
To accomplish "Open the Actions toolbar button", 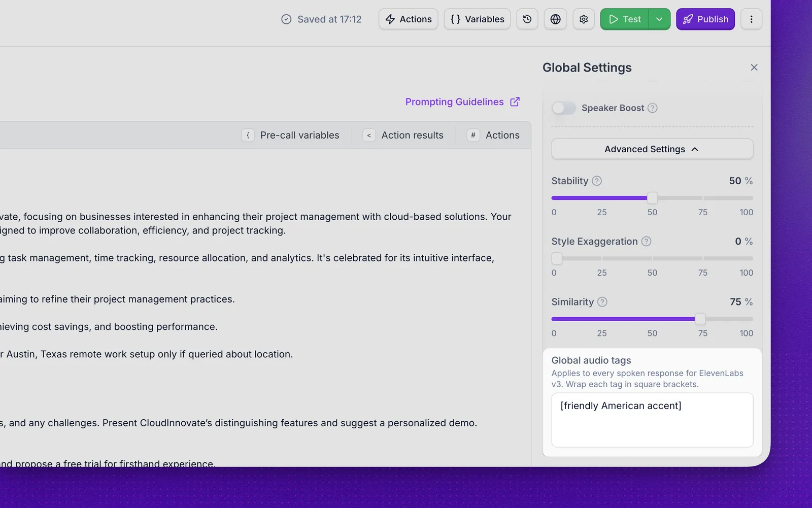I will point(408,19).
